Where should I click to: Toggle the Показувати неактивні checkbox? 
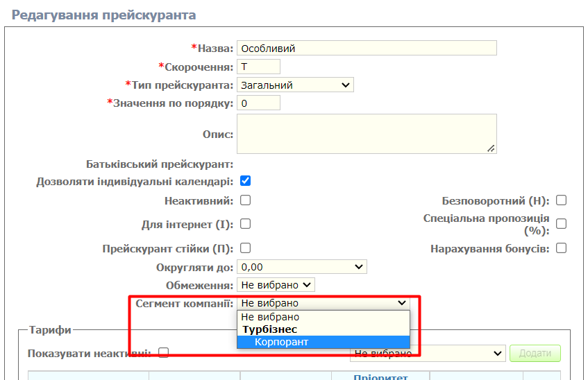coord(164,353)
